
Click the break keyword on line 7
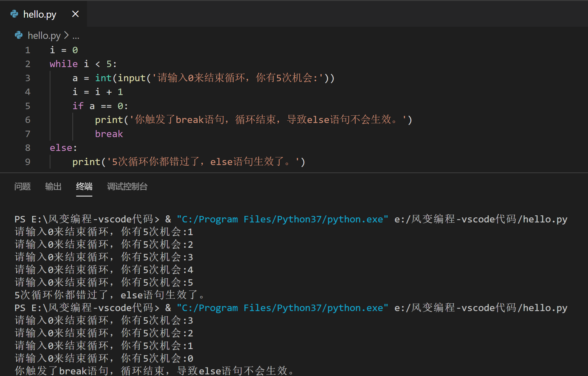click(x=109, y=134)
